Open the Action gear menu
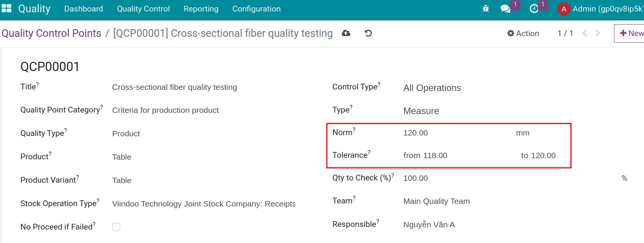This screenshot has width=644, height=243. click(x=523, y=33)
